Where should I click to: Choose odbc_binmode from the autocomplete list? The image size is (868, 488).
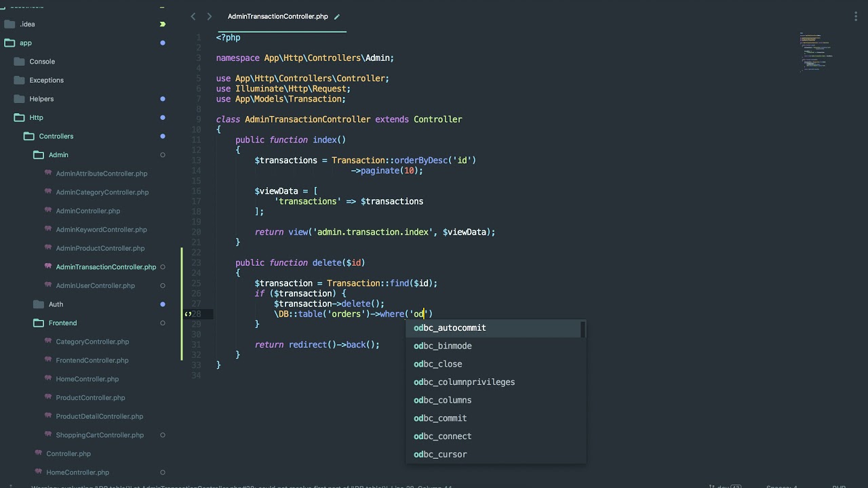point(496,346)
